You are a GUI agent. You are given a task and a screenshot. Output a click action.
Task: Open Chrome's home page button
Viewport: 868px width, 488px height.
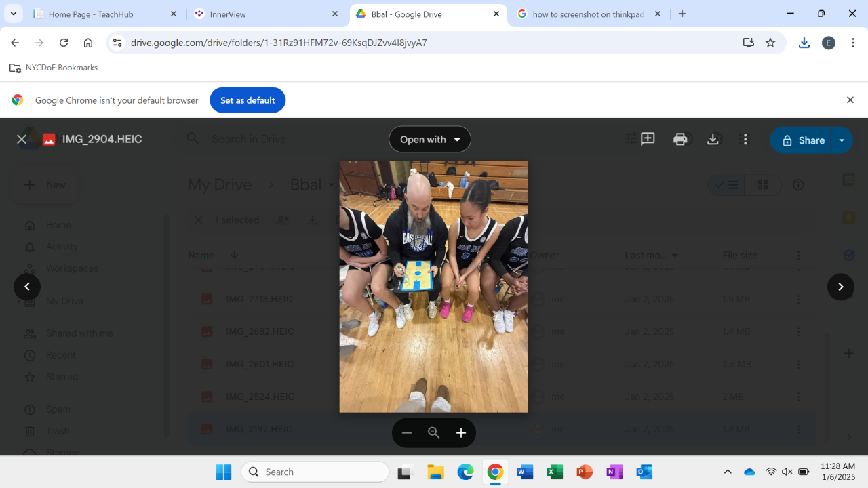pyautogui.click(x=88, y=43)
